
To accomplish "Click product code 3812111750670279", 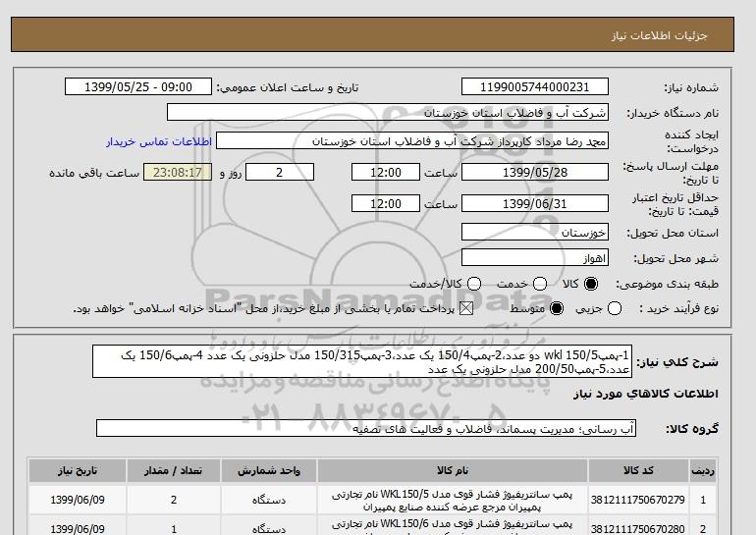I will click(638, 500).
